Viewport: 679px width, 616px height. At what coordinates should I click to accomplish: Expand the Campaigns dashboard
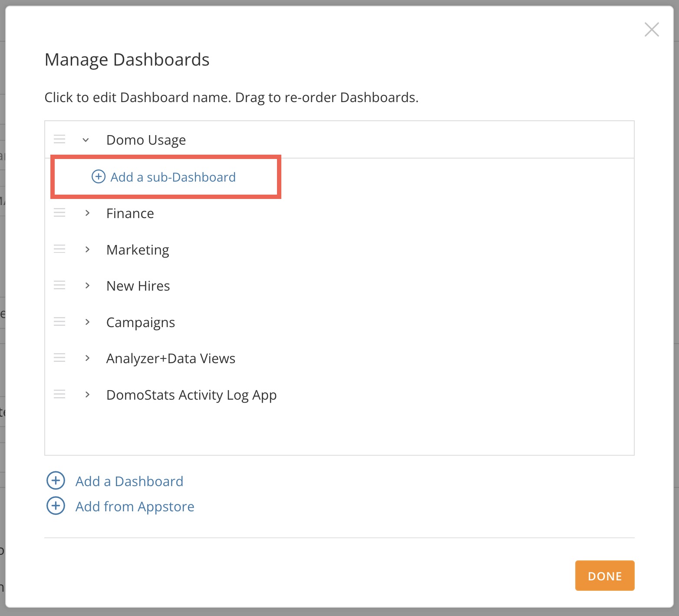87,322
